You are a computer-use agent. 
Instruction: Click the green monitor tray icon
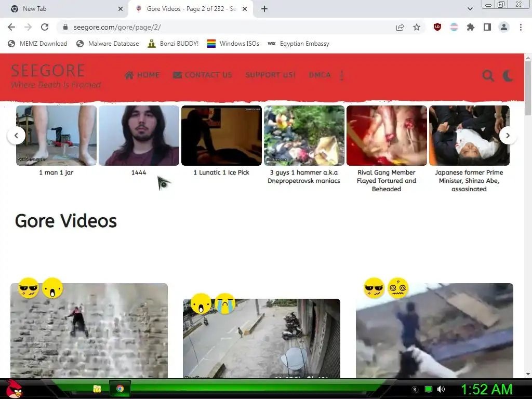(429, 389)
